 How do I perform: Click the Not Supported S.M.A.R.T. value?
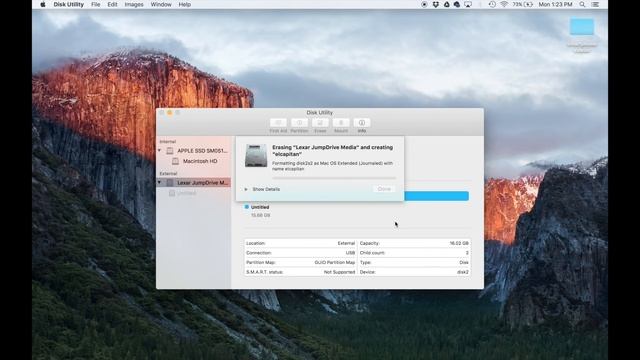(x=340, y=272)
